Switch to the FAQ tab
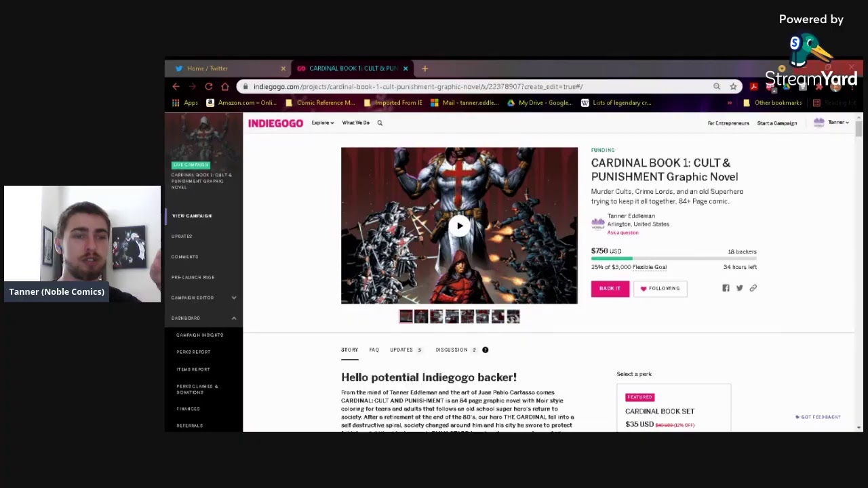Viewport: 868px width, 488px height. pyautogui.click(x=374, y=350)
